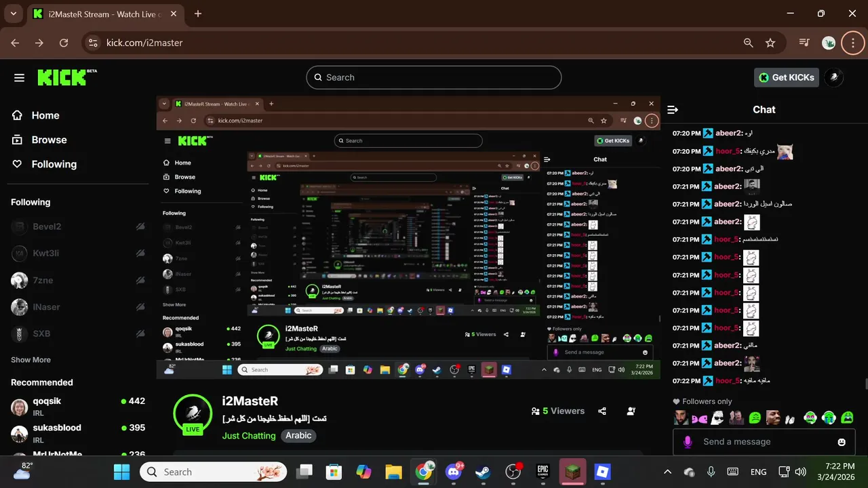The image size is (868, 488).
Task: Click the Get KICKs button
Action: [787, 77]
